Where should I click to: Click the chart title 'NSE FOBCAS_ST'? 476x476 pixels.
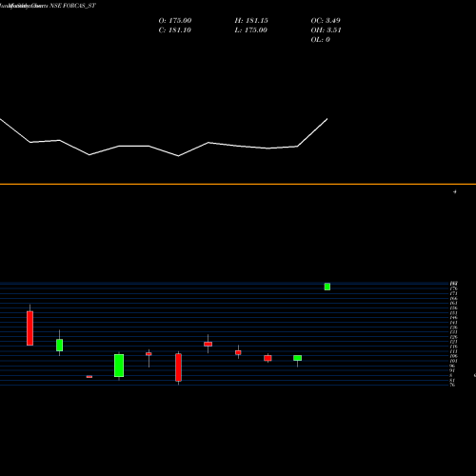(72, 6)
